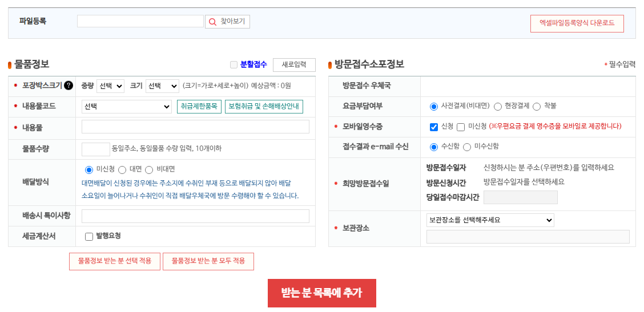Viewport: 644px width, 312px height.
Task: Click the 희망방문접수일 label
Action: (x=365, y=184)
